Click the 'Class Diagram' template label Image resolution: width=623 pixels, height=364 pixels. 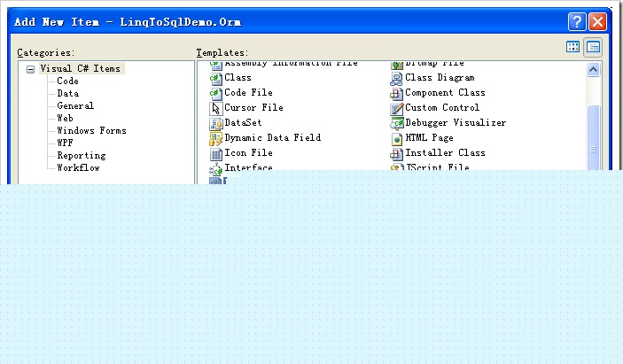click(440, 78)
